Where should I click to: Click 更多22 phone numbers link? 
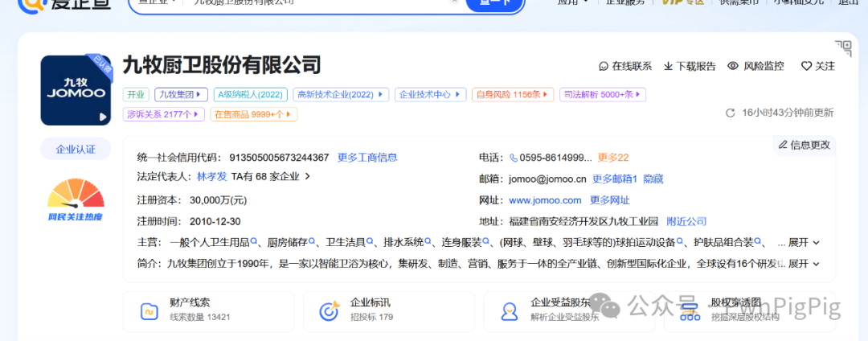click(613, 158)
